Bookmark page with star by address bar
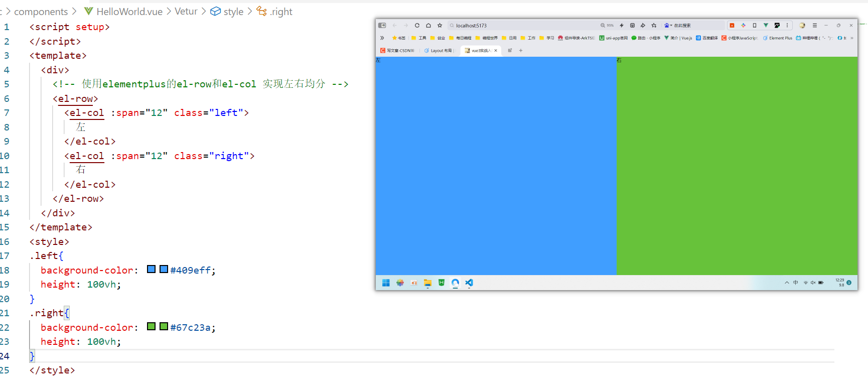 pyautogui.click(x=440, y=25)
